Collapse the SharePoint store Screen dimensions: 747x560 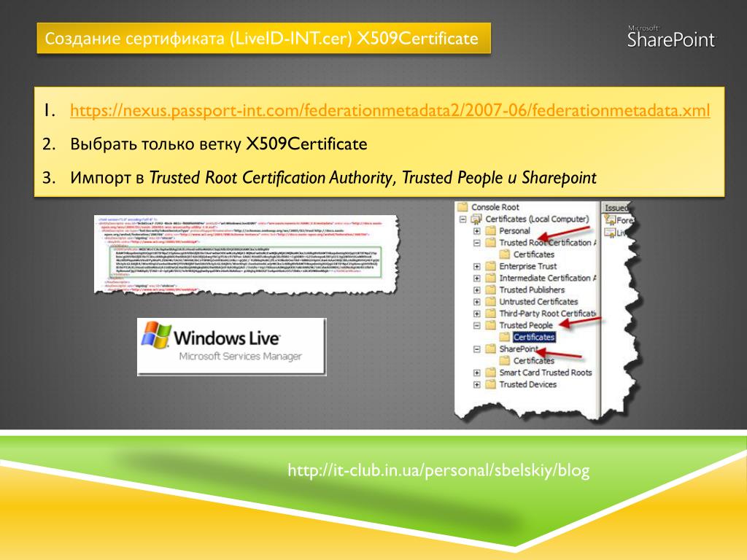[476, 349]
